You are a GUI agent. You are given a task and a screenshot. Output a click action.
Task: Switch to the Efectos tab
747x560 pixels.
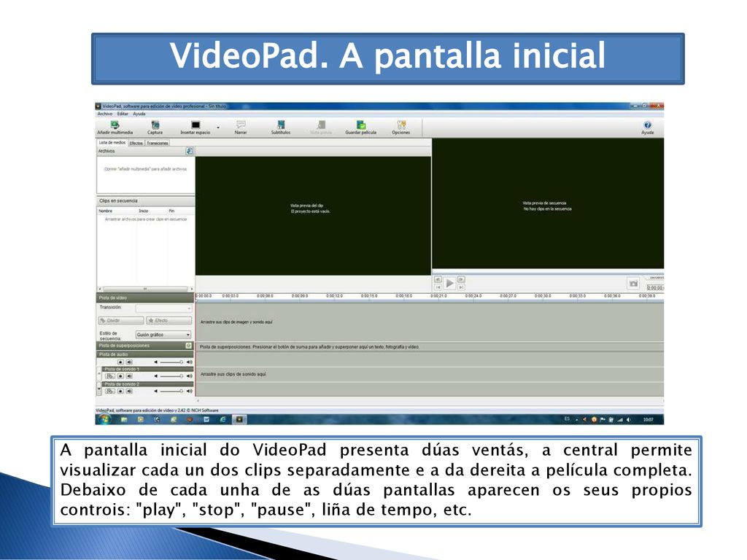coord(136,143)
